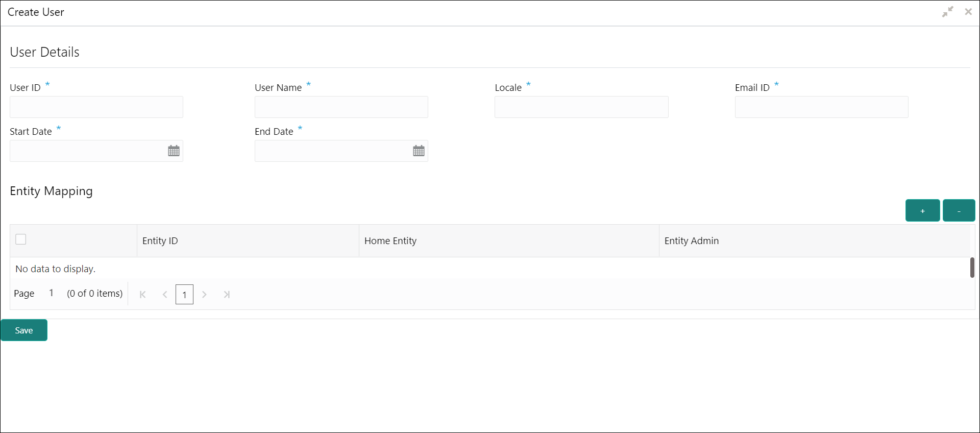The width and height of the screenshot is (980, 433).
Task: Remove selected entity mapping row
Action: coord(959,210)
